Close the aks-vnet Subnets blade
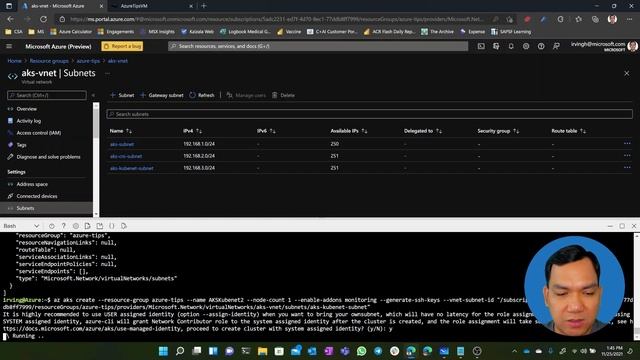 pos(627,73)
